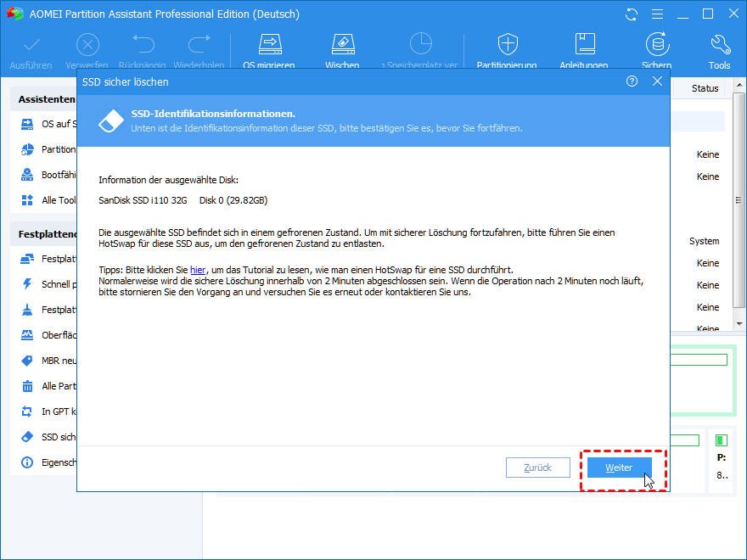Open the 'hier' HotSwap tutorial link
This screenshot has width=747, height=560.
click(198, 270)
